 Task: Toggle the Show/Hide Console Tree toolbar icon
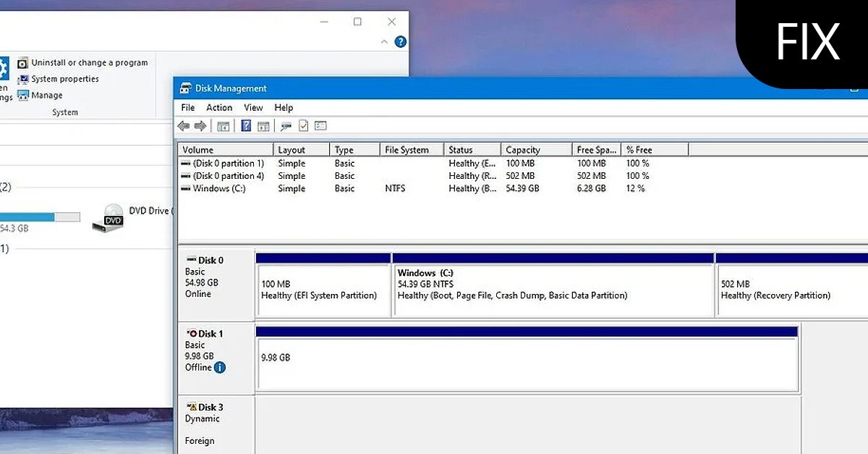coord(223,125)
